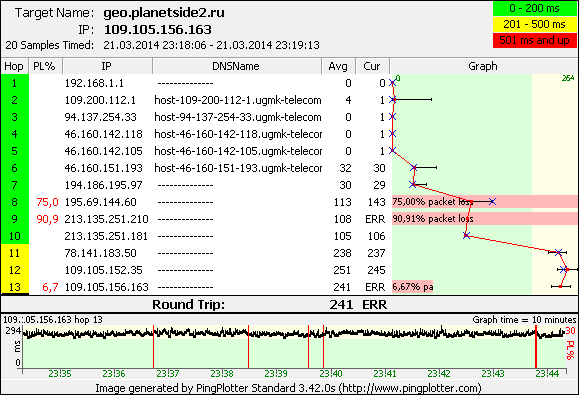Image resolution: width=579 pixels, height=395 pixels.
Task: Select hop 12 IP 109.105.152.35
Action: pos(103,270)
